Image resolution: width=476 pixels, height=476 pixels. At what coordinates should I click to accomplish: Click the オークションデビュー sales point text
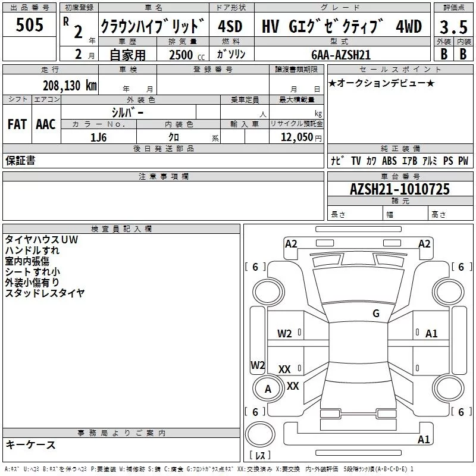tap(381, 83)
